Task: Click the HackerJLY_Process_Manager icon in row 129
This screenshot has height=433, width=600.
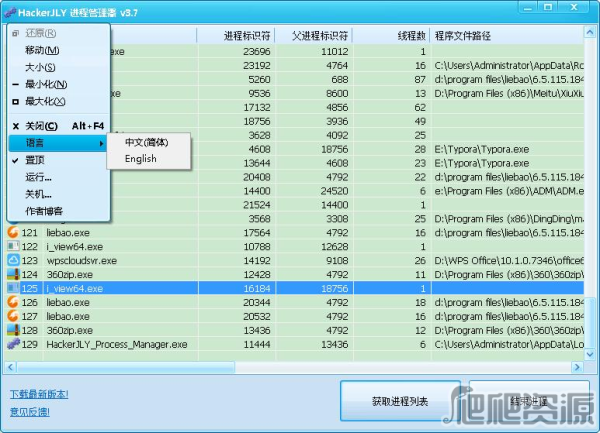Action: 13,344
